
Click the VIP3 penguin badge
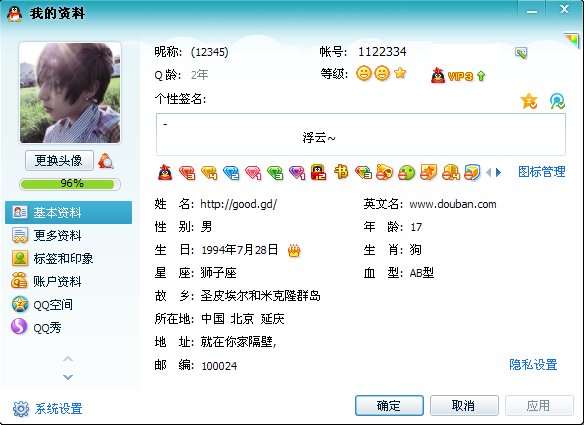452,75
